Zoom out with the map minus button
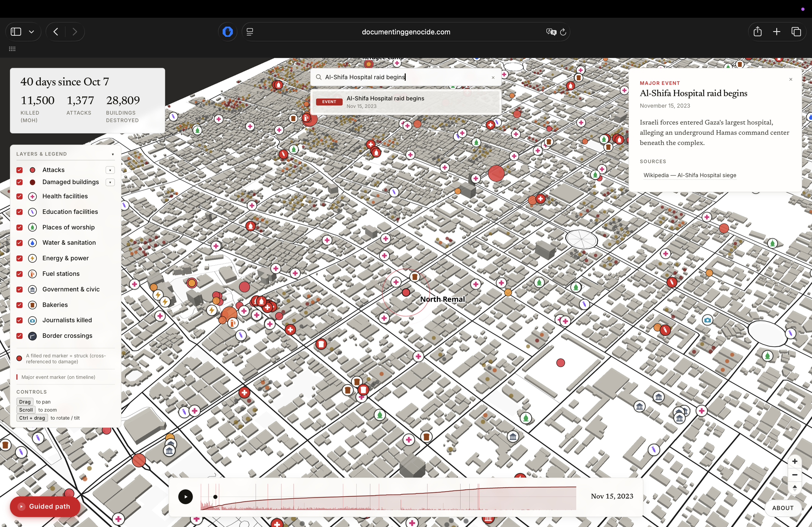The image size is (812, 527). click(794, 474)
